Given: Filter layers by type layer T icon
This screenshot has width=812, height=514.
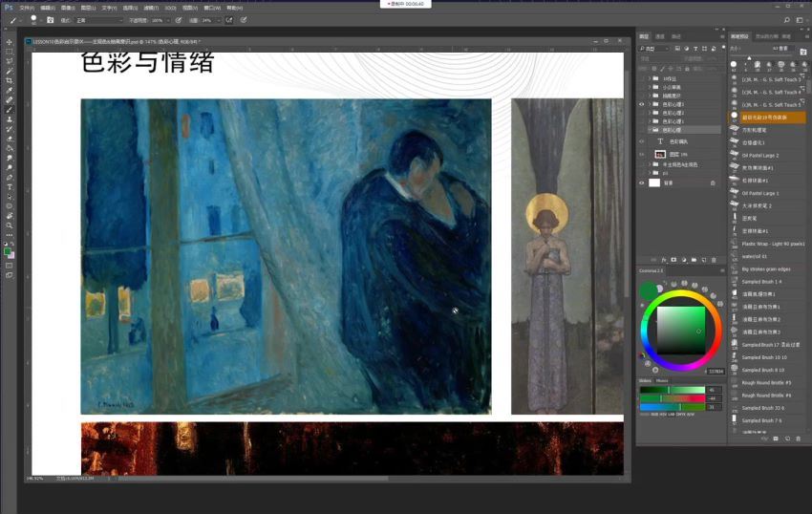Looking at the screenshot, I should click(x=695, y=48).
